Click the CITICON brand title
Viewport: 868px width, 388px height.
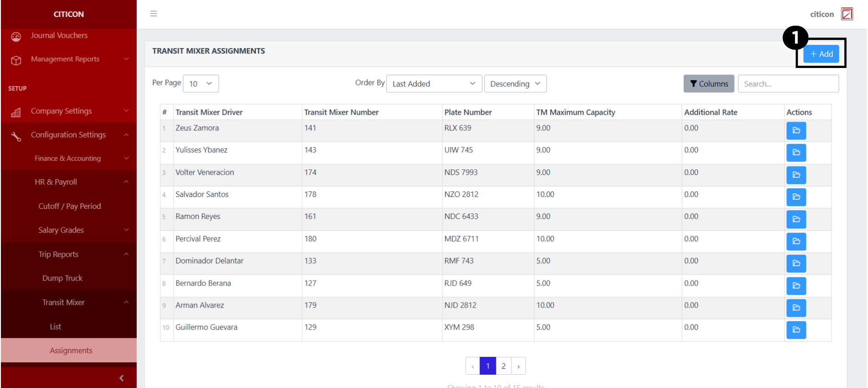69,14
